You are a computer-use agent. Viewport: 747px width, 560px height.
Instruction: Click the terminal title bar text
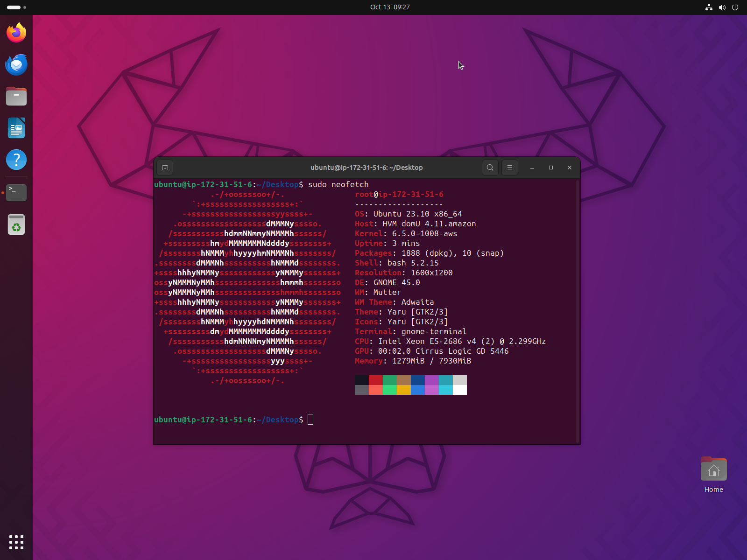coord(366,168)
